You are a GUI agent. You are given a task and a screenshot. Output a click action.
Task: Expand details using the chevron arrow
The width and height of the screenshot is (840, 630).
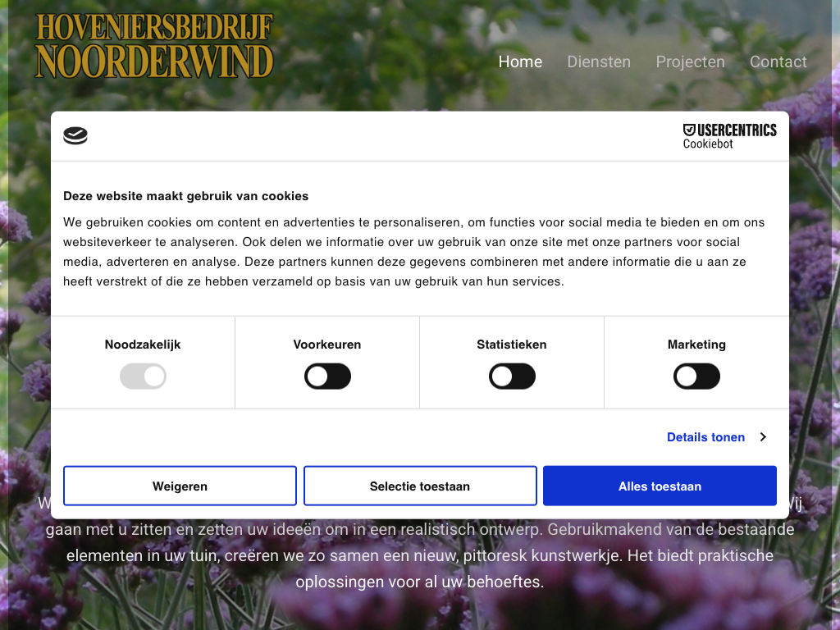click(x=763, y=437)
